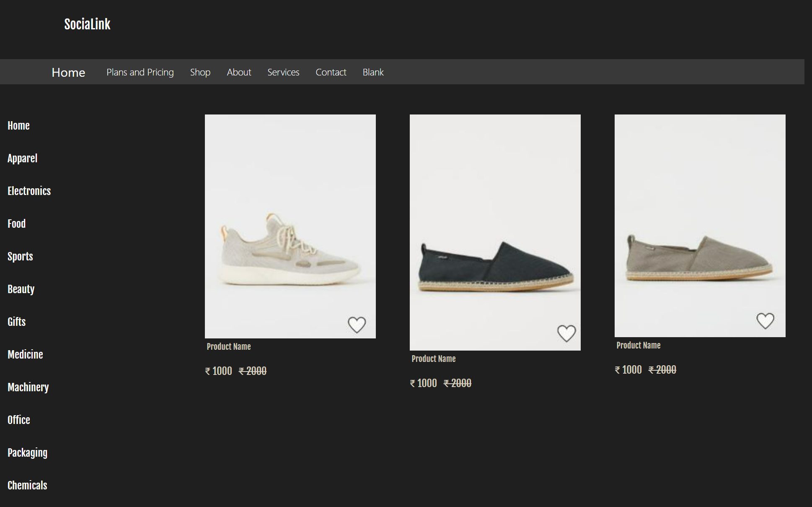Browse the Sports category

click(20, 257)
